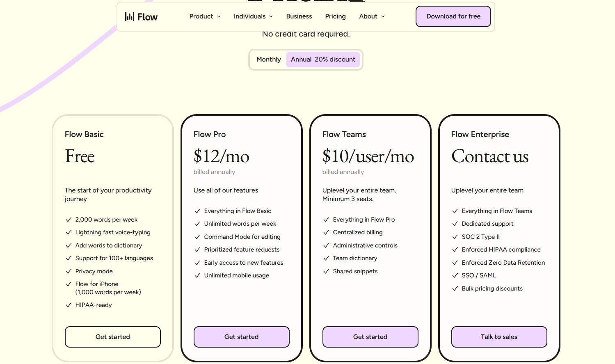Expand the Individuals dropdown menu
The height and width of the screenshot is (364, 615).
[x=253, y=16]
